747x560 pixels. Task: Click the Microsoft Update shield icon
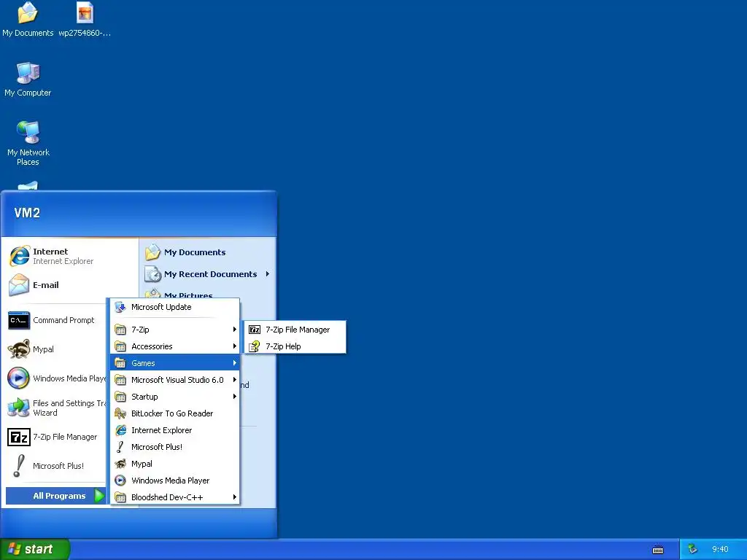point(120,307)
